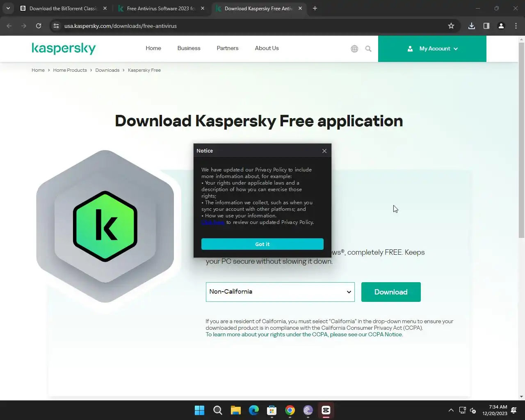This screenshot has height=420, width=525.
Task: Click the scrollbar down arrow
Action: click(521, 397)
